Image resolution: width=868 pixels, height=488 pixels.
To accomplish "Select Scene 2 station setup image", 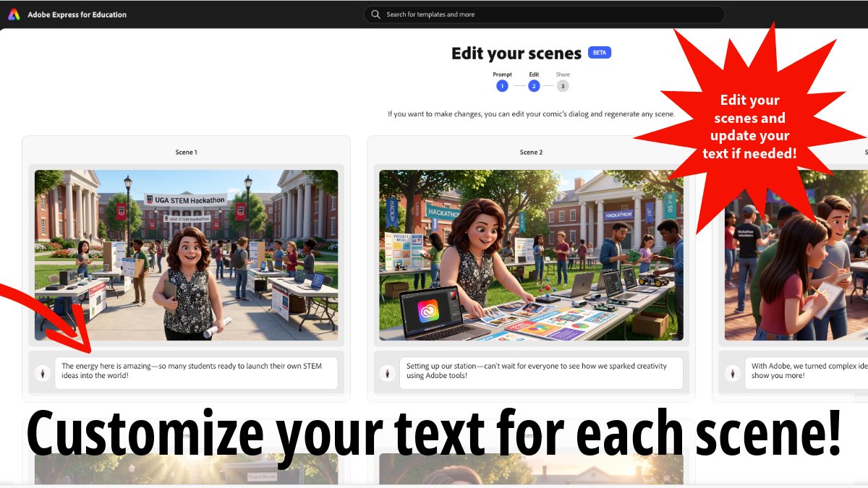I will click(x=531, y=255).
